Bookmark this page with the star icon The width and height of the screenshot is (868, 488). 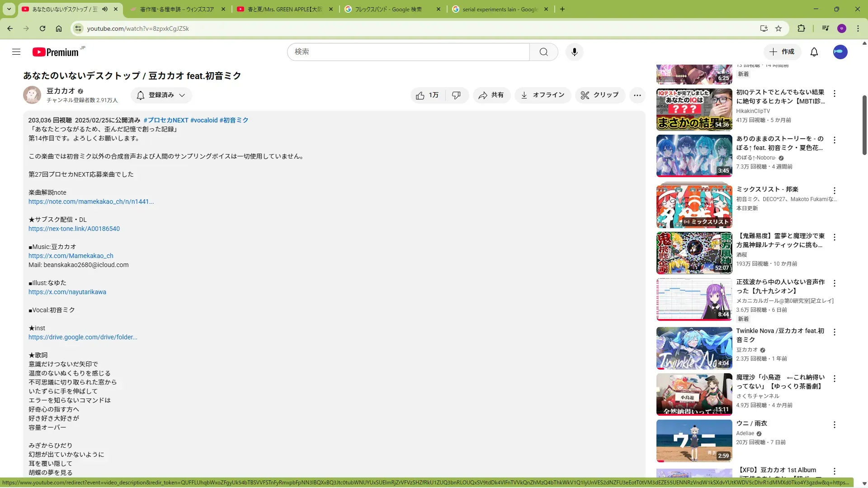pos(778,28)
